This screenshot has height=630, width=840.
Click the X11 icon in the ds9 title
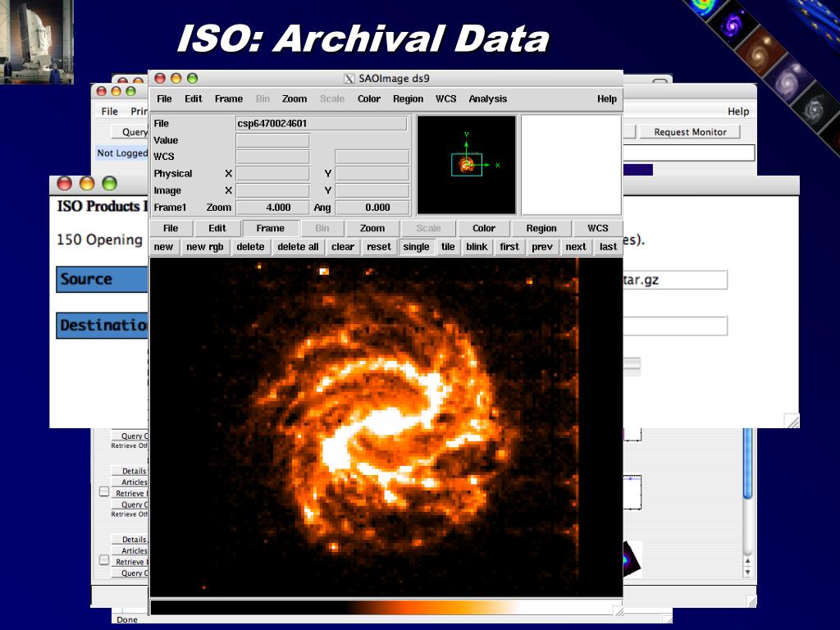click(349, 79)
